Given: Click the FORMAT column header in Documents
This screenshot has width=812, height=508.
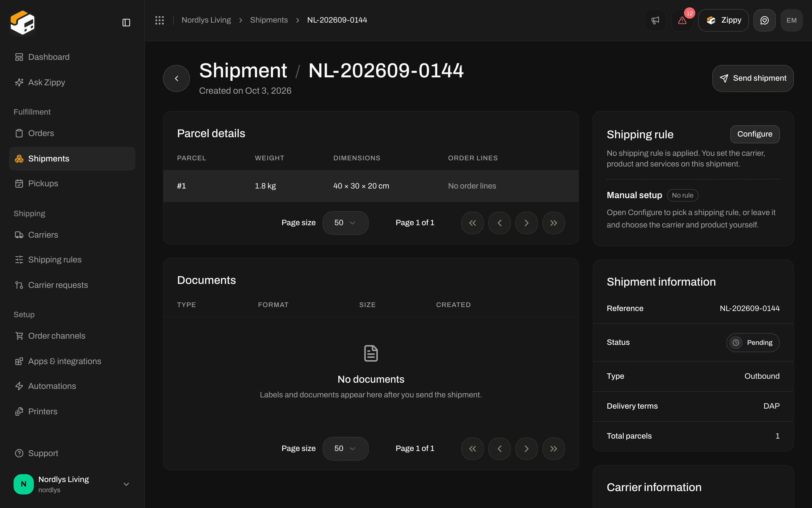Looking at the screenshot, I should click(273, 305).
